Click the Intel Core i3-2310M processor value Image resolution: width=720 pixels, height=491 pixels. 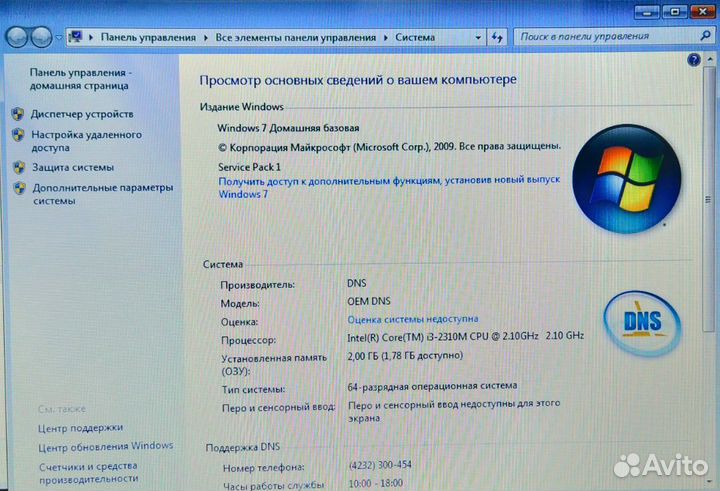(465, 337)
